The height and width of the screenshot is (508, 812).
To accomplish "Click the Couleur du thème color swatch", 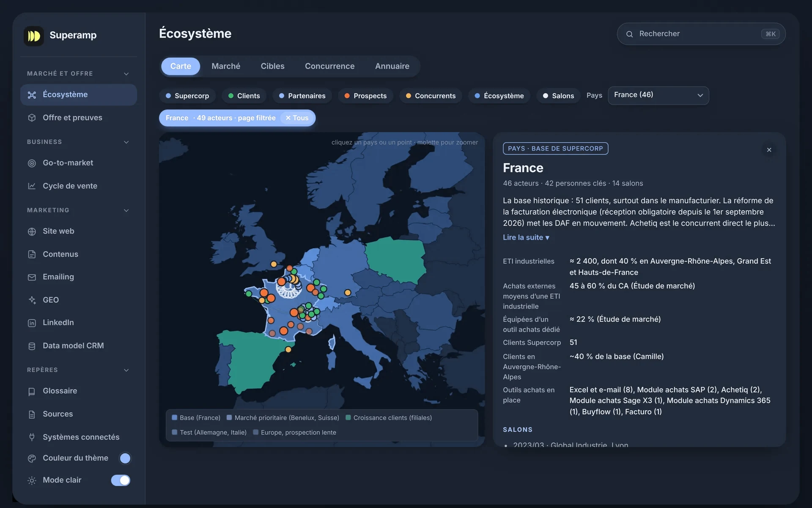I will click(x=125, y=458).
